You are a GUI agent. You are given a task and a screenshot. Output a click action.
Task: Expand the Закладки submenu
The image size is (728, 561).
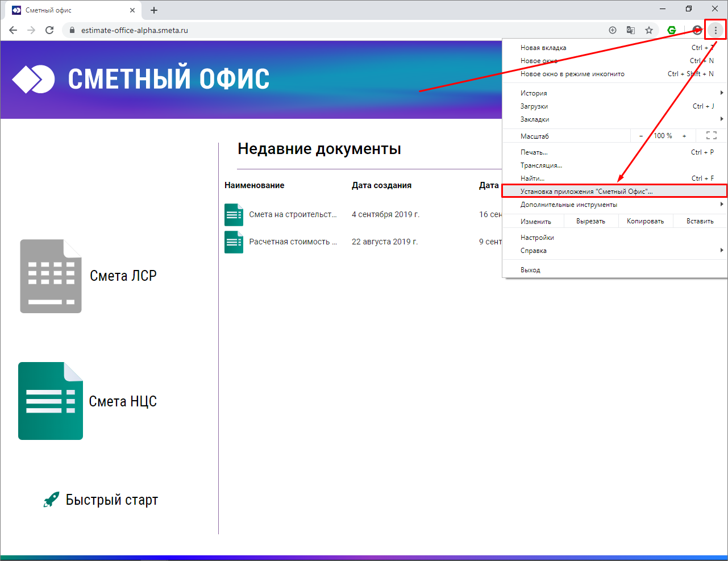614,119
